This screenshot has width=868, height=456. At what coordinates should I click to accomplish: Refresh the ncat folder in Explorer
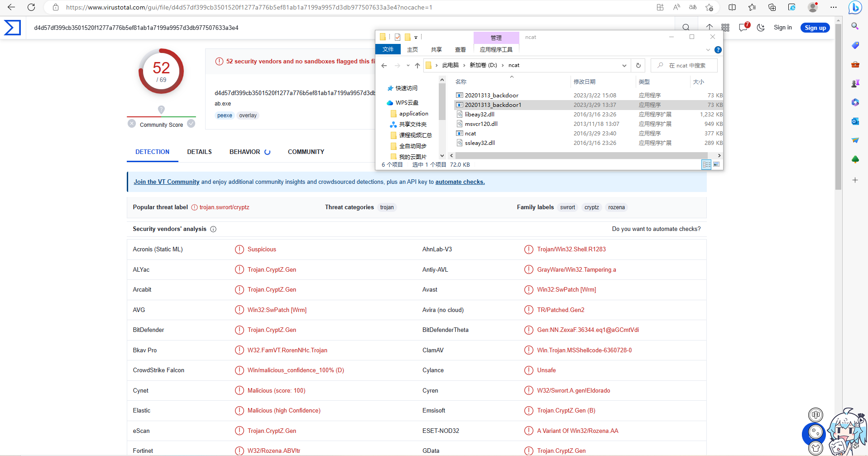[638, 65]
